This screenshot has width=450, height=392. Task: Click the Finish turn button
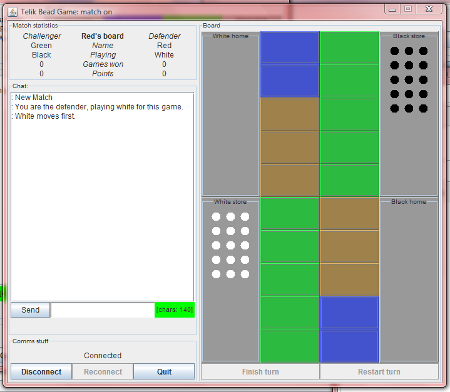click(x=260, y=372)
